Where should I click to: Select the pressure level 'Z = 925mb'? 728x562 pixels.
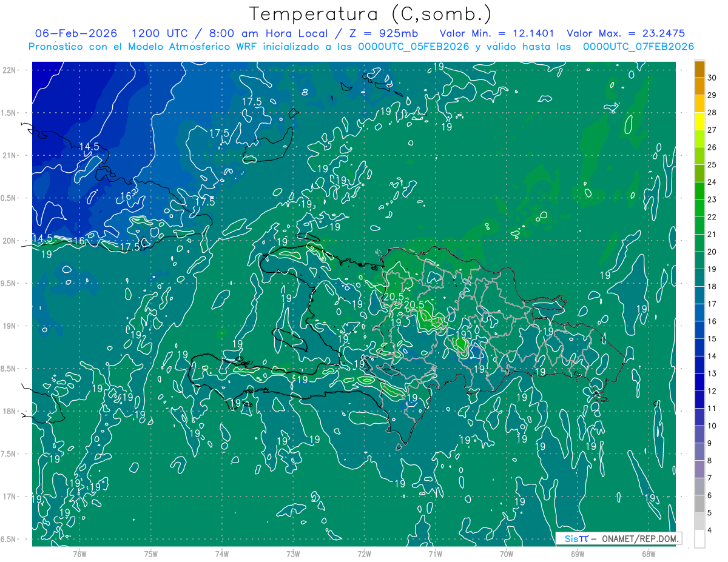pos(381,33)
